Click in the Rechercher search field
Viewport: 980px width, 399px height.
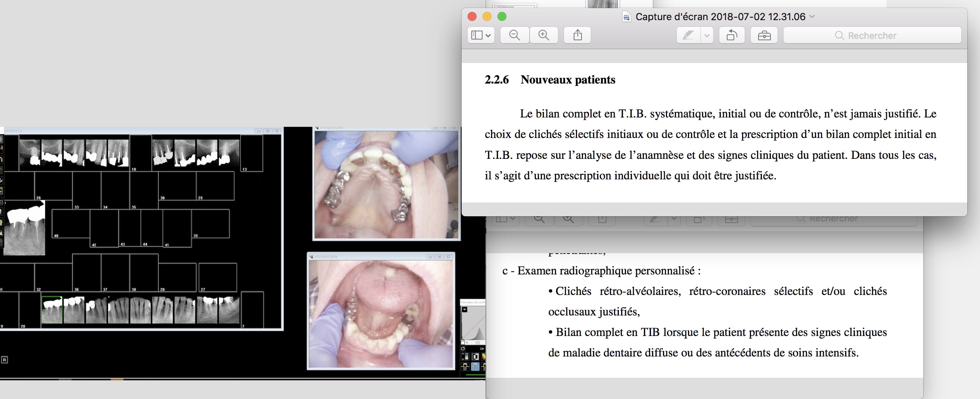pos(872,35)
